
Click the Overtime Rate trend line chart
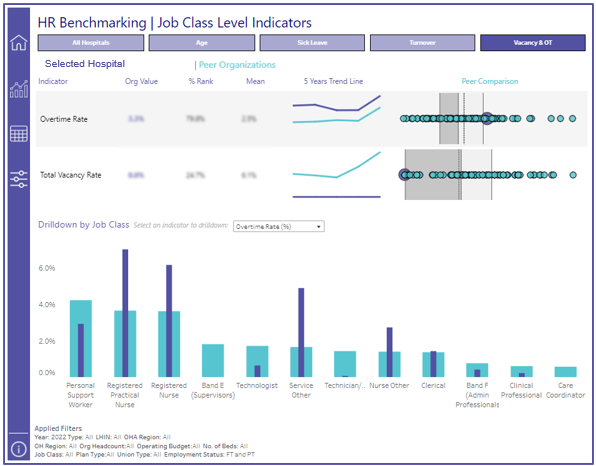tap(336, 109)
